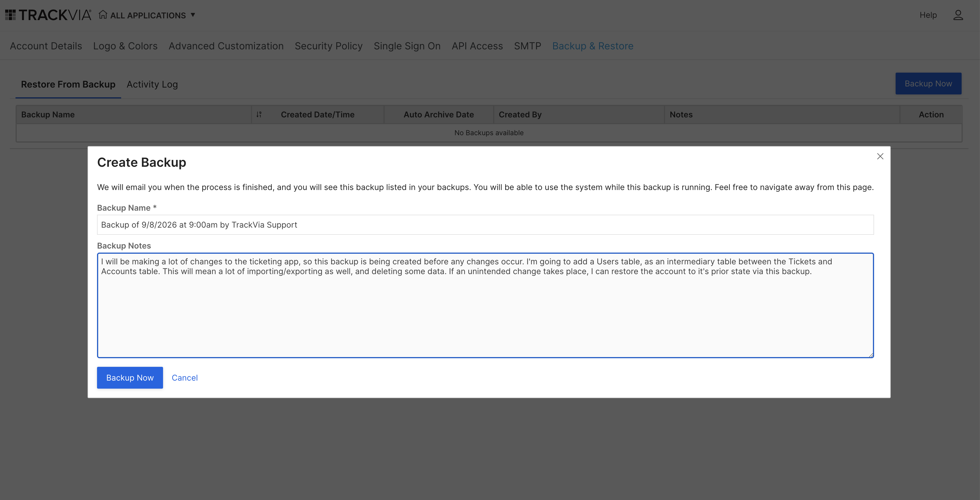Click into the Backup Notes text area
This screenshot has height=500, width=980.
coord(485,305)
